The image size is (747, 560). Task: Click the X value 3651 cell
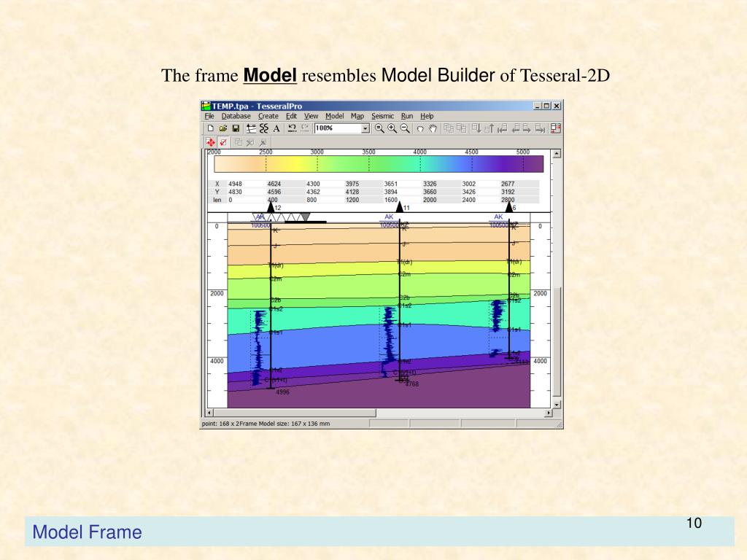391,184
